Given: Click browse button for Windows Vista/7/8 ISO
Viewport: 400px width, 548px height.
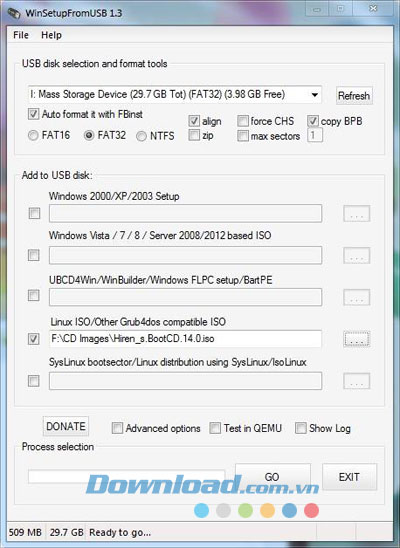Looking at the screenshot, I should coord(356,255).
